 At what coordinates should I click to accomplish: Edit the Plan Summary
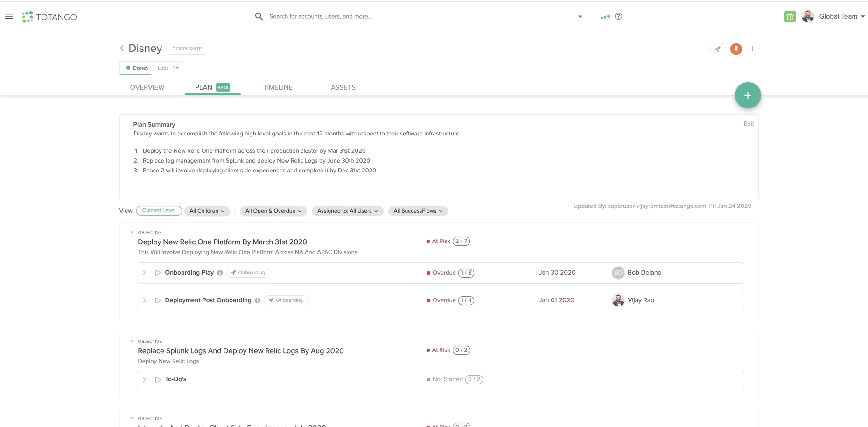tap(749, 124)
